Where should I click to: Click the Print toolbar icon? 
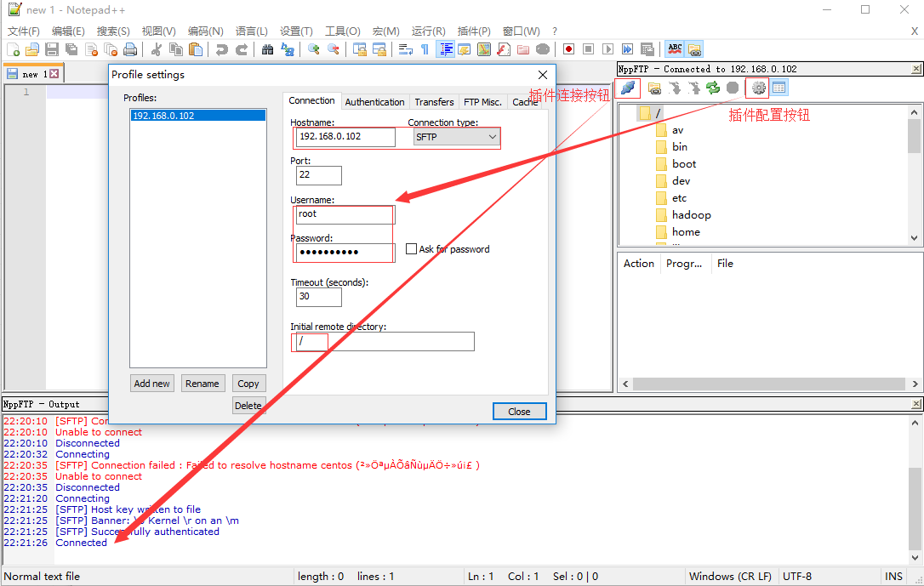point(130,49)
